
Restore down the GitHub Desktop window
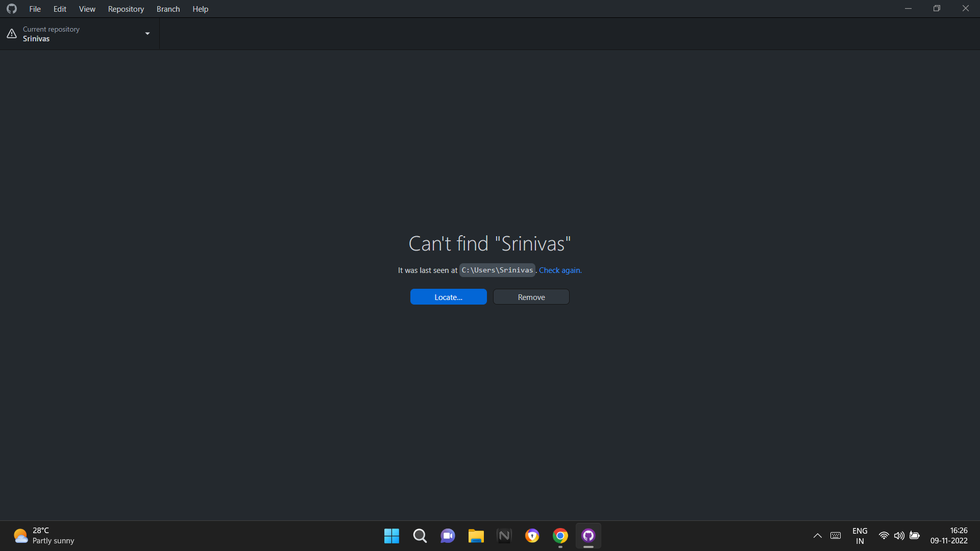tap(937, 9)
